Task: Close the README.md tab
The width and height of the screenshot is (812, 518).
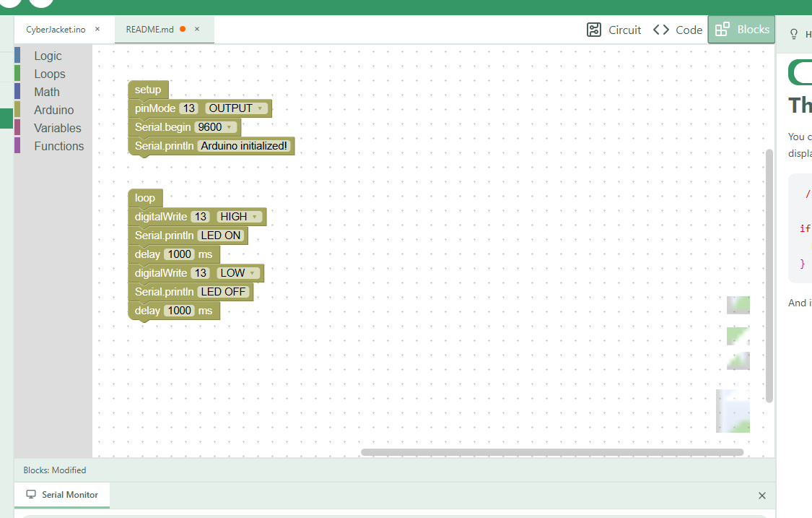Action: coord(197,30)
